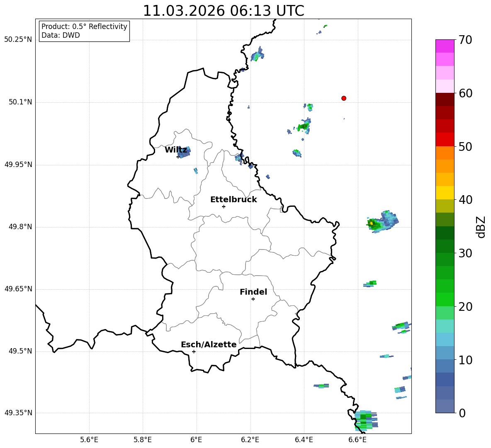Click the 6°E longitude label
This screenshot has width=491, height=448.
196,440
